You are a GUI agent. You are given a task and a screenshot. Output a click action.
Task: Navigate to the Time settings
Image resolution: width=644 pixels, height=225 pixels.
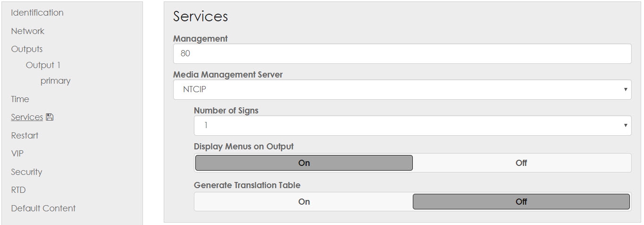pyautogui.click(x=20, y=99)
